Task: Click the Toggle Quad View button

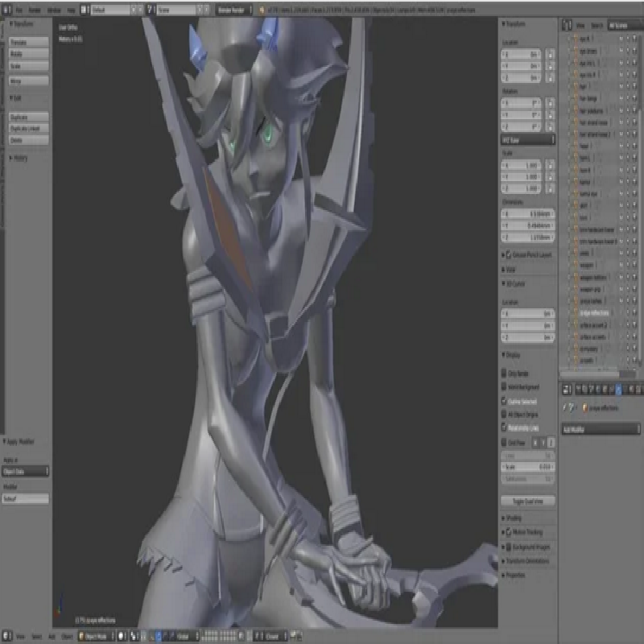Action: (x=528, y=501)
